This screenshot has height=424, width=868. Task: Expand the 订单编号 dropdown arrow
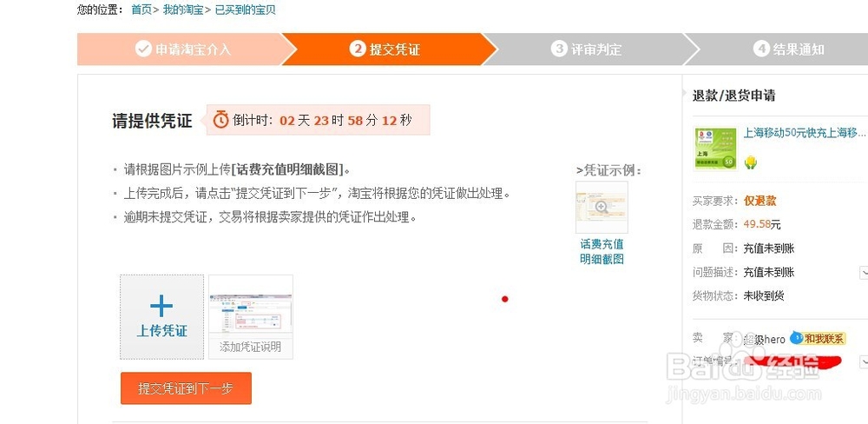pyautogui.click(x=864, y=362)
